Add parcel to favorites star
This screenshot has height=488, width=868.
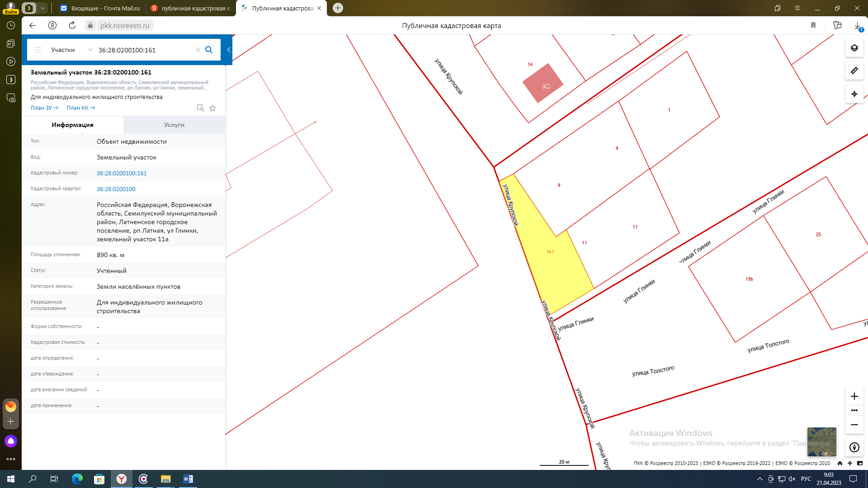(212, 108)
